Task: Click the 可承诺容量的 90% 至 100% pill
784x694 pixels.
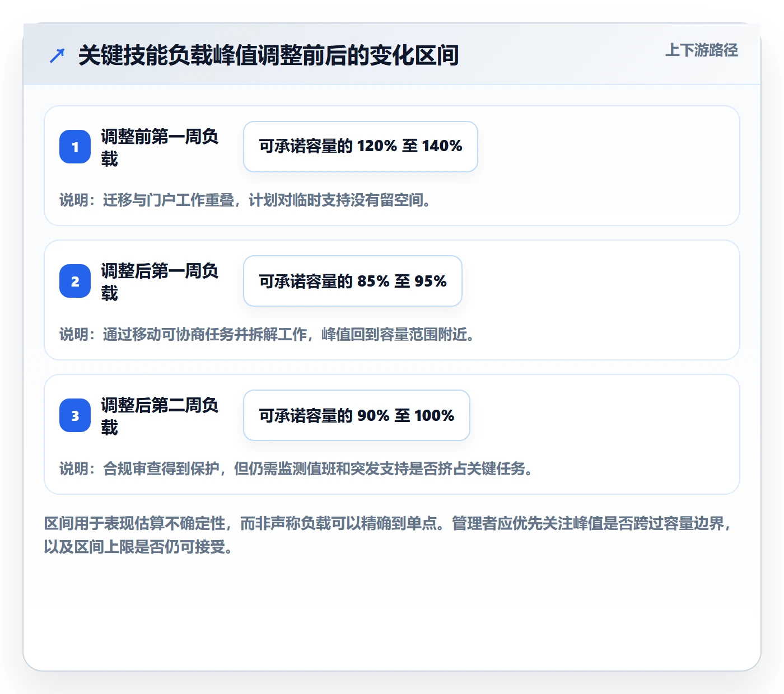Action: coord(357,415)
